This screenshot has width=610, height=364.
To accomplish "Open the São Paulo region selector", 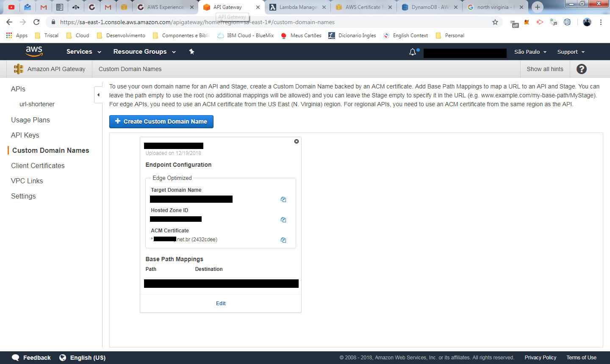I will (x=530, y=52).
